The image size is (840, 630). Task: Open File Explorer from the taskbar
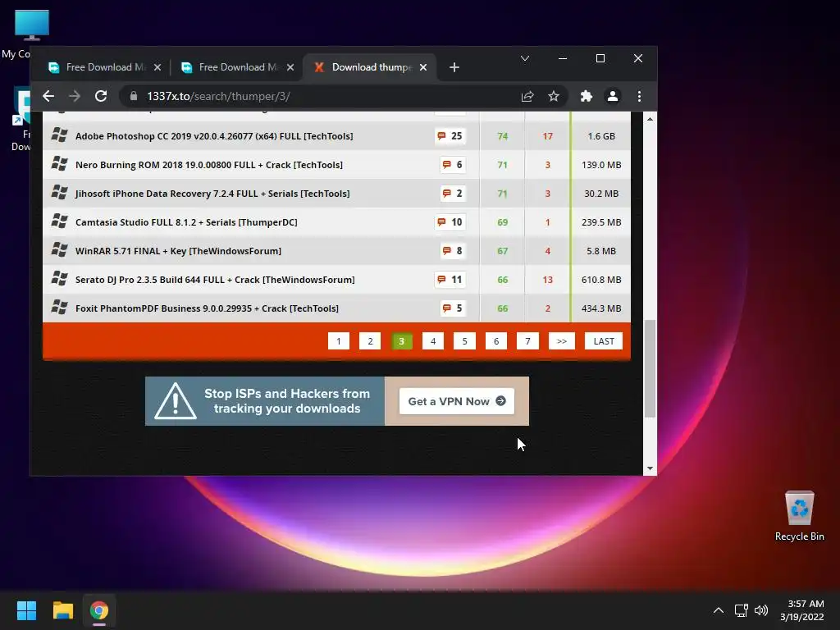pos(62,610)
